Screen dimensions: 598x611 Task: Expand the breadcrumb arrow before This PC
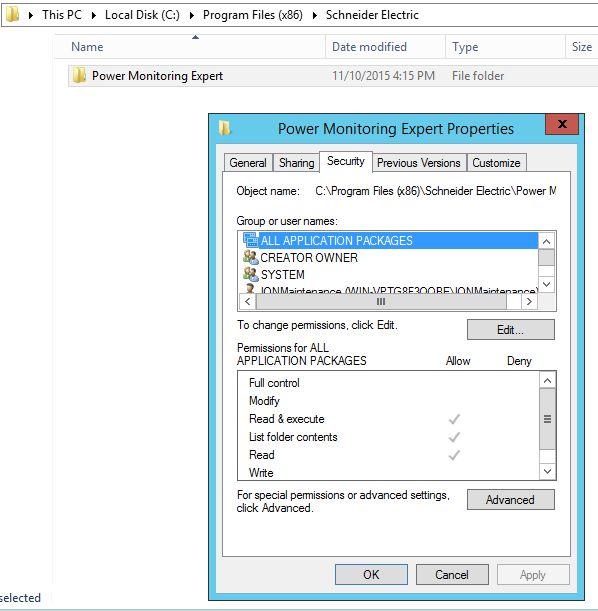[31, 15]
